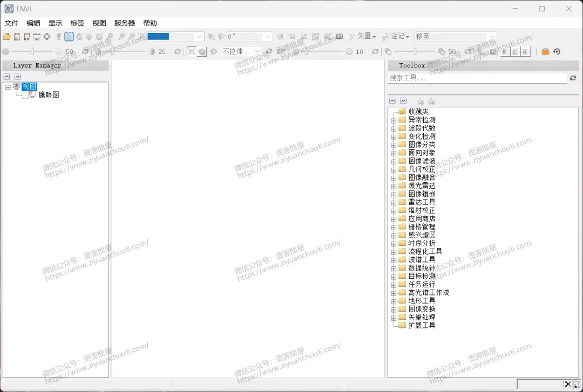Click the X icon in the status bar
The height and width of the screenshot is (392, 583).
(568, 384)
